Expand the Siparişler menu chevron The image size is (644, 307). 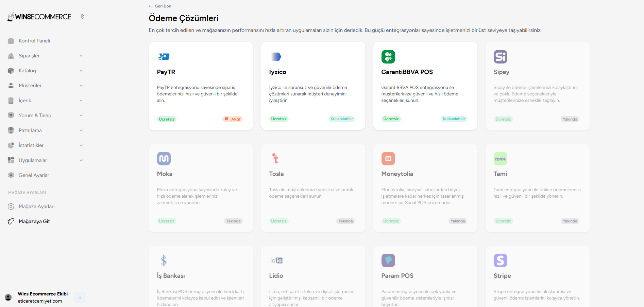[x=81, y=56]
